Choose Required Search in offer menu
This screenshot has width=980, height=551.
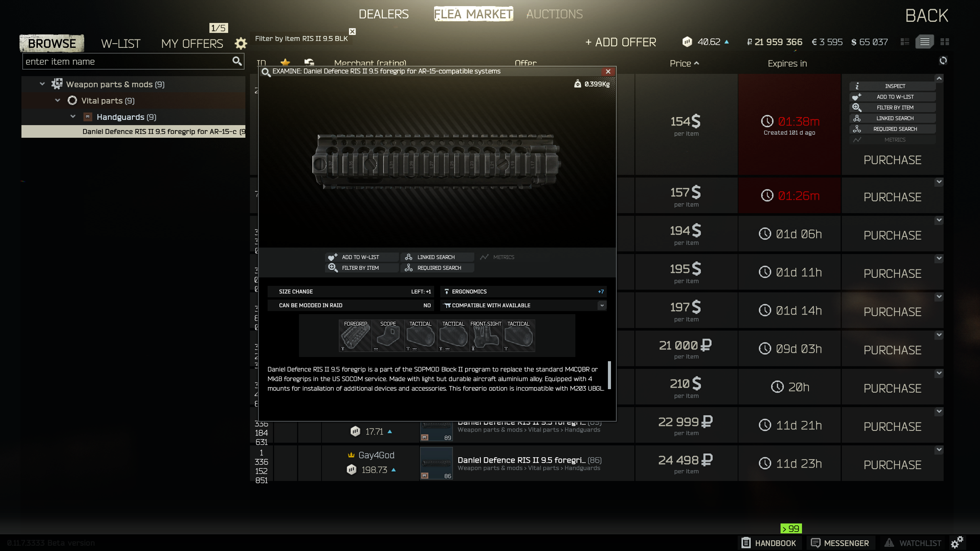(893, 129)
